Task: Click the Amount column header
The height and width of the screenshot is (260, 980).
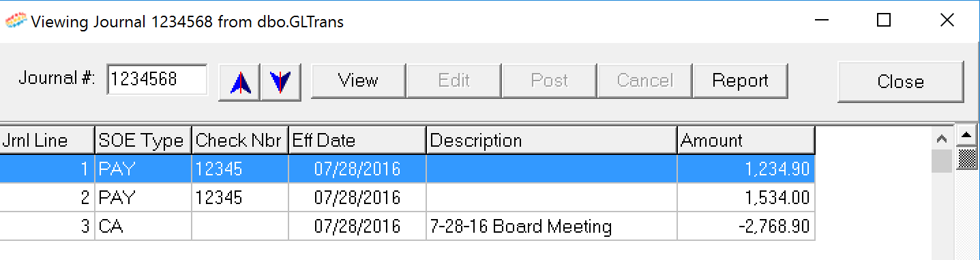Action: [746, 141]
